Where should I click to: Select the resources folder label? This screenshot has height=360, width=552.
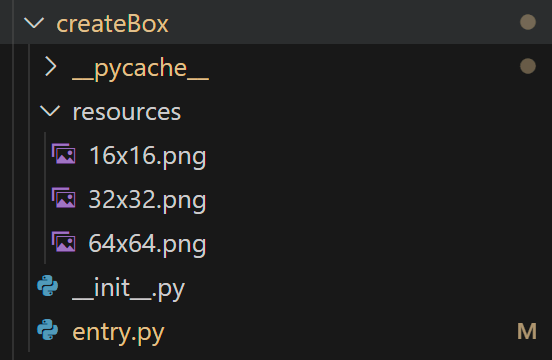pos(127,112)
